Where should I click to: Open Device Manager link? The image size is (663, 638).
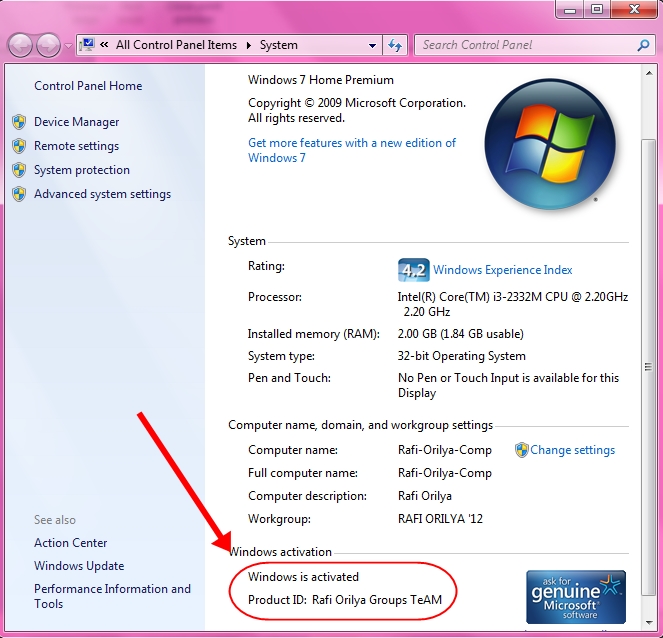tap(77, 122)
